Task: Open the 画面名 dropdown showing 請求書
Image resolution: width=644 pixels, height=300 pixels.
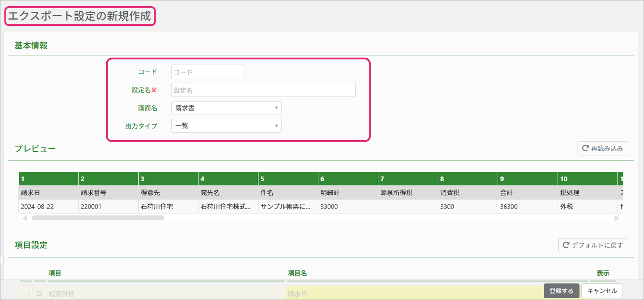Action: coord(226,108)
